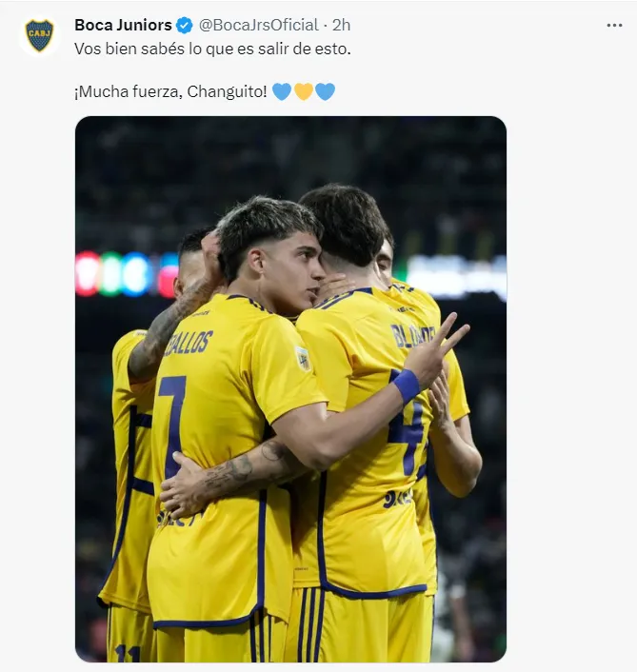Open the three-dot more options menu
Viewport: 637px width, 672px height.
tap(614, 26)
